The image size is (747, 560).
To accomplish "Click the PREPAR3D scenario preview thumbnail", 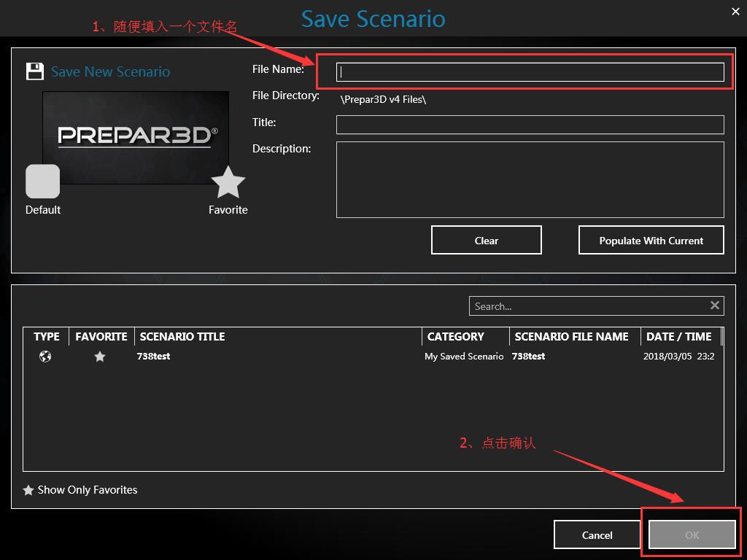I will click(136, 137).
